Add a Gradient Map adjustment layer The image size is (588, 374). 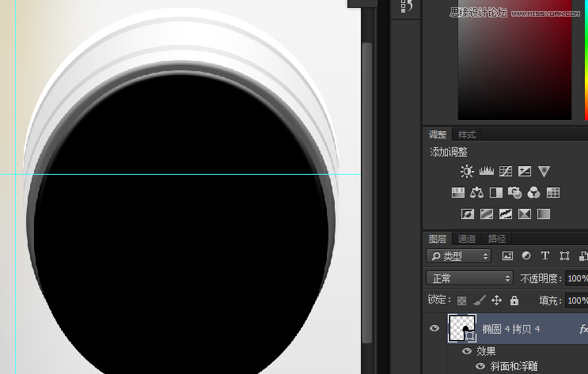tap(544, 214)
